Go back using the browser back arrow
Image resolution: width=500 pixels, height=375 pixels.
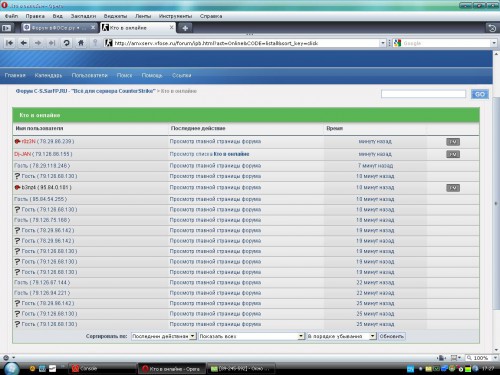coord(23,43)
